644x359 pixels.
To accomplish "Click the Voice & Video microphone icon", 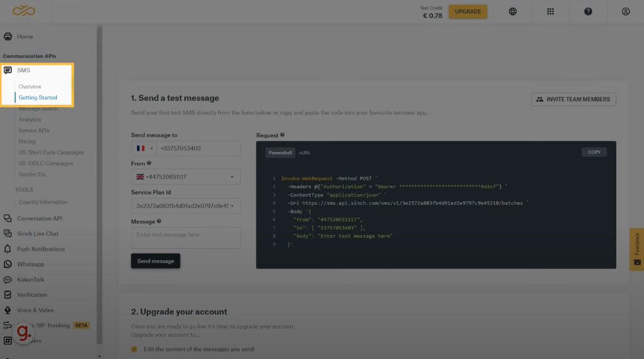I will [x=8, y=310].
